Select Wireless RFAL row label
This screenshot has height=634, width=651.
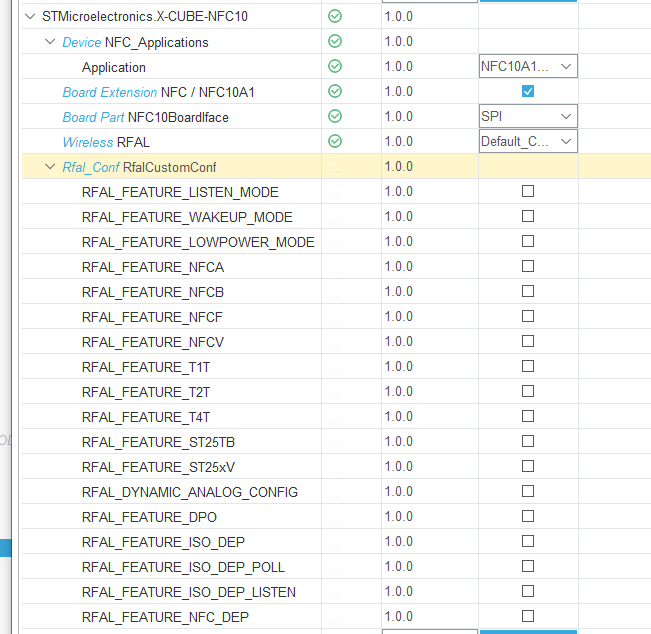point(106,142)
